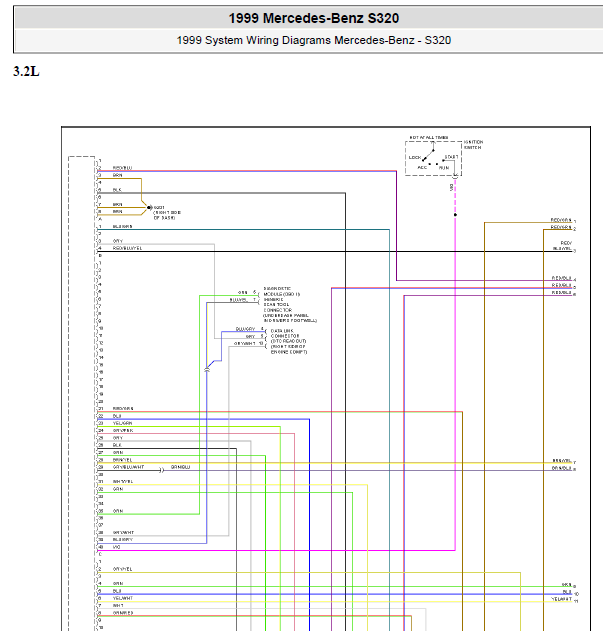
Task: Click the GRY/WHT wire label at pin 38
Action: click(123, 533)
